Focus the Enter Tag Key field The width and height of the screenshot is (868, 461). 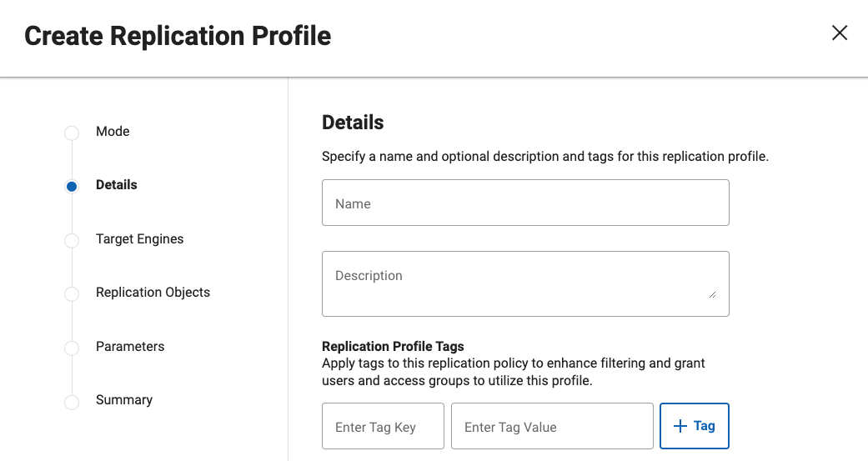tap(383, 427)
